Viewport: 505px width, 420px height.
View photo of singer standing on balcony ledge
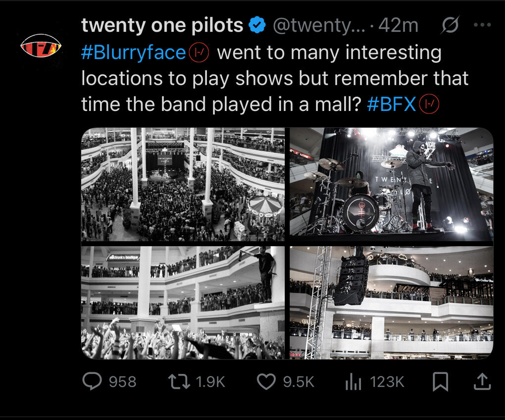click(183, 303)
